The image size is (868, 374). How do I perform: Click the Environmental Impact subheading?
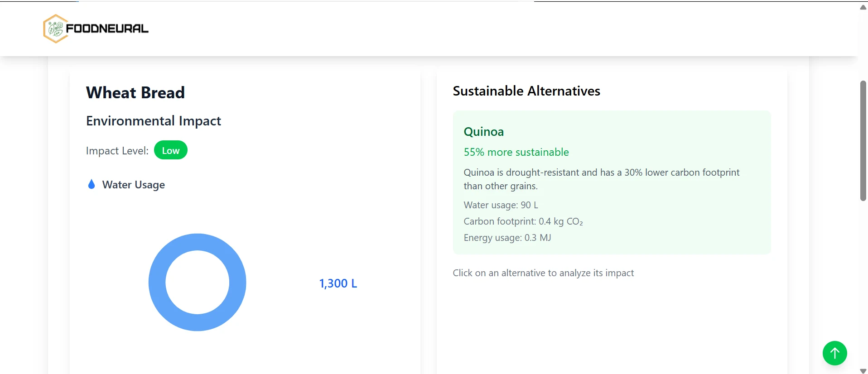[x=154, y=121]
